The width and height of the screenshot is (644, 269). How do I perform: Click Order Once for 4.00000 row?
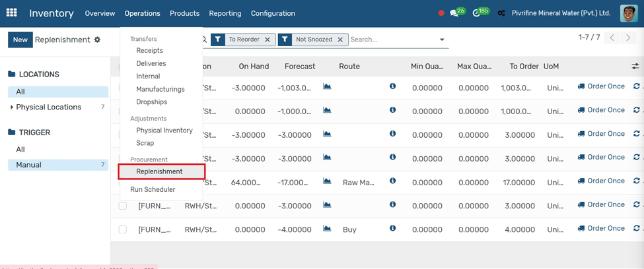(x=601, y=228)
